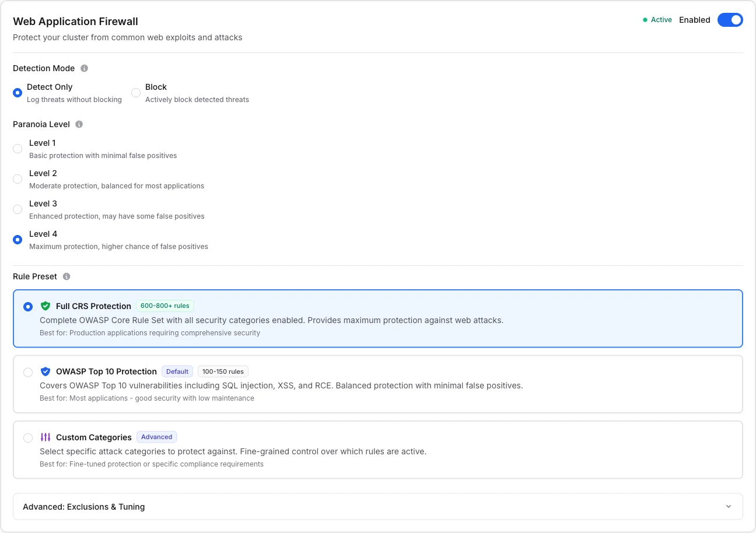Click the 100-150 rules badge
756x533 pixels.
coord(223,371)
